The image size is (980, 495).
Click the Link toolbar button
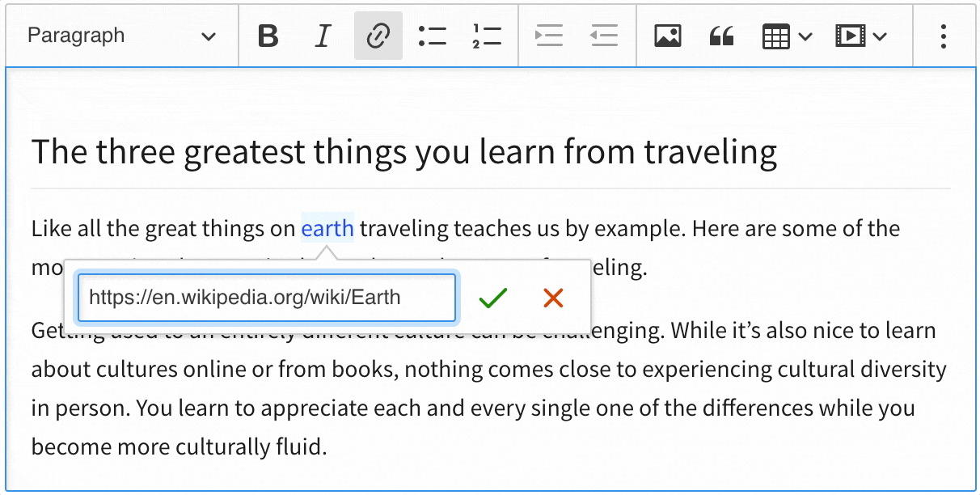[378, 36]
